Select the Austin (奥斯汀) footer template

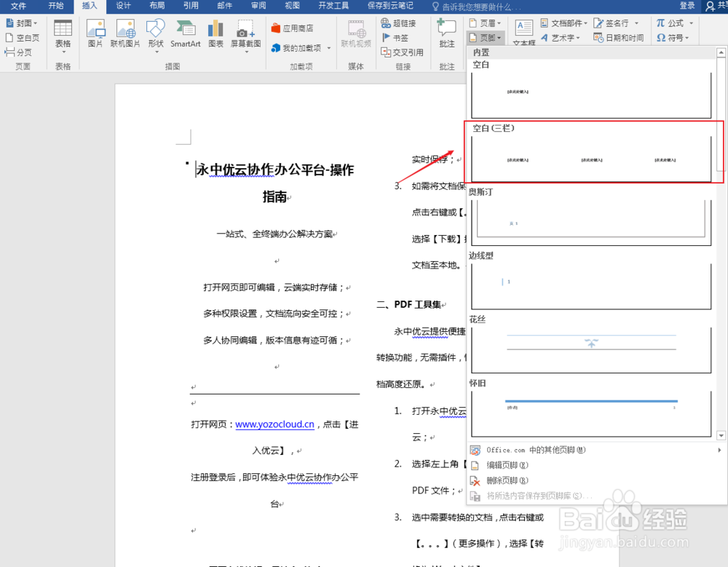click(x=591, y=217)
